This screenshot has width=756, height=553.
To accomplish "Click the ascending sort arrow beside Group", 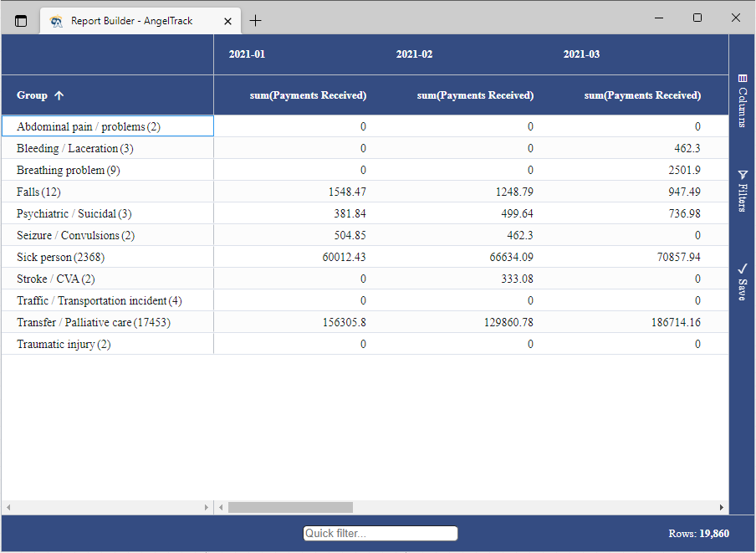I will coord(59,95).
